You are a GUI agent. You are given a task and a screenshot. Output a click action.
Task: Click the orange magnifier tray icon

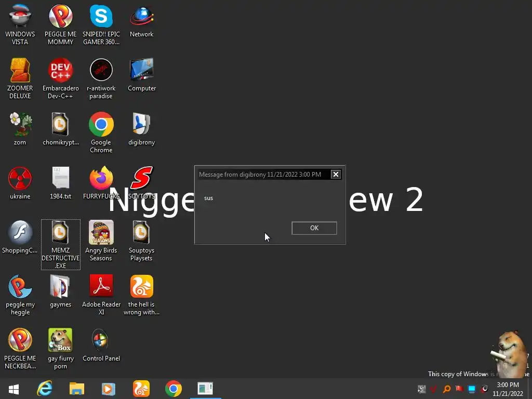click(x=447, y=389)
